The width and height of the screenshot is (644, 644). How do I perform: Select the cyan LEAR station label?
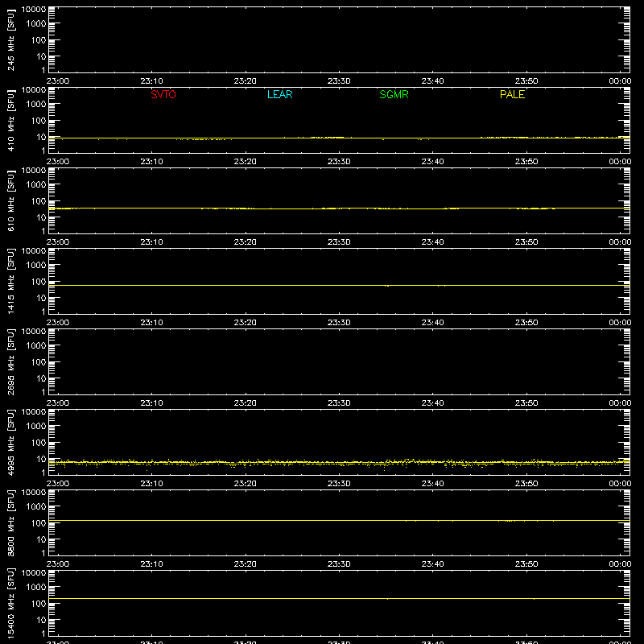279,94
